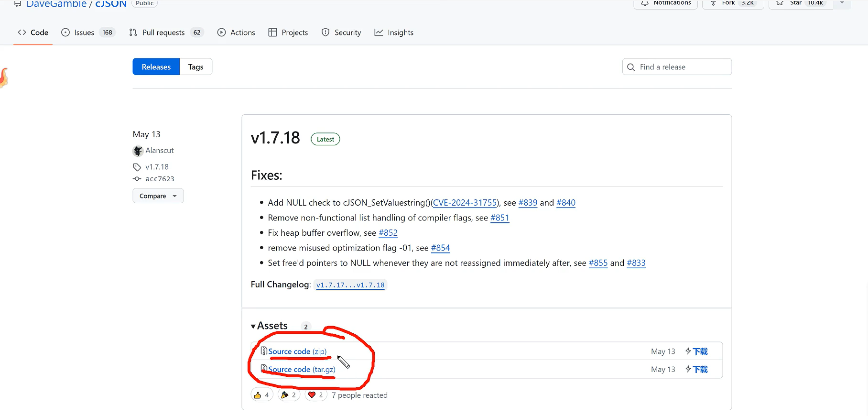Download Source code (tar.gz)
868x416 pixels.
tap(302, 370)
